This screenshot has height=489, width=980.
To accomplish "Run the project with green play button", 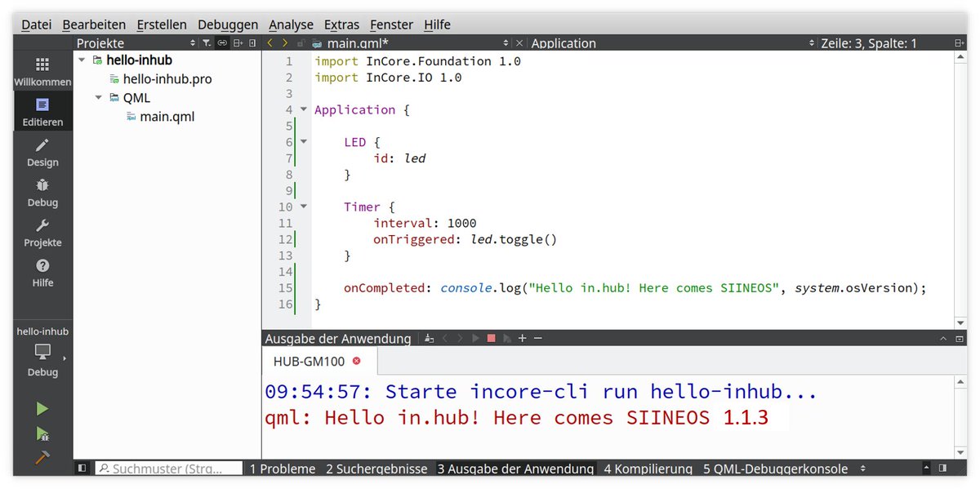I will click(x=42, y=409).
